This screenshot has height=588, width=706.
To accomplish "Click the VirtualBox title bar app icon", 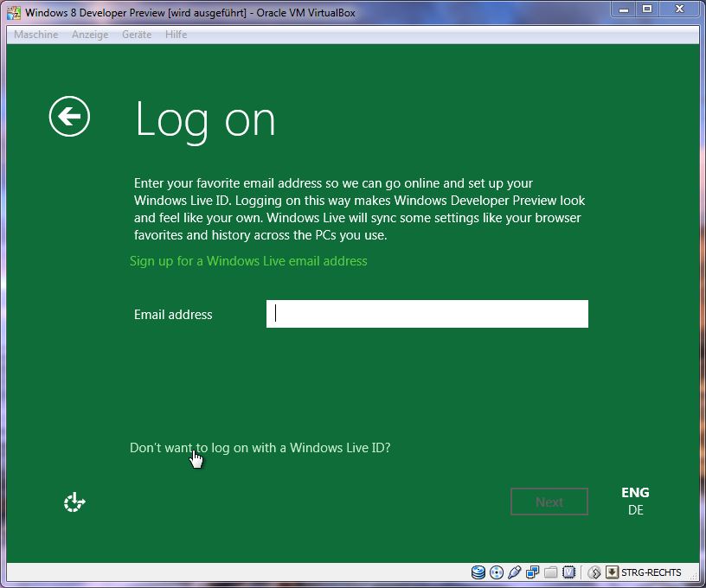I will (x=14, y=13).
